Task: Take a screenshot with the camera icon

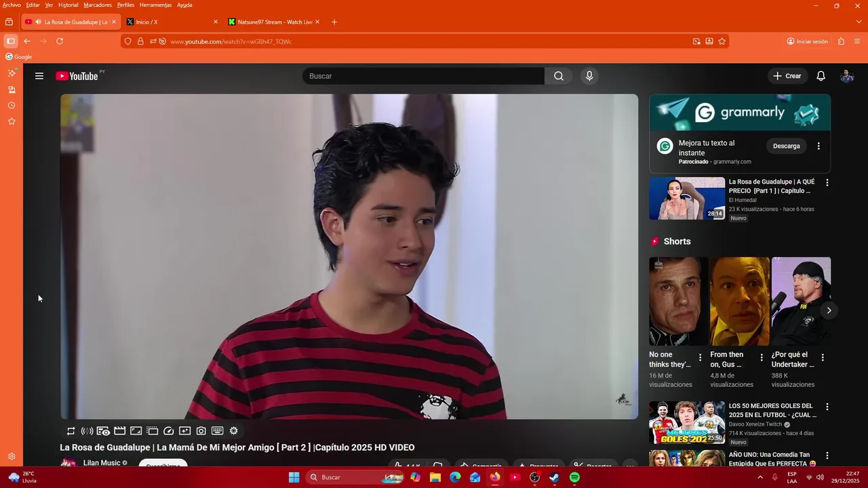Action: click(x=201, y=431)
